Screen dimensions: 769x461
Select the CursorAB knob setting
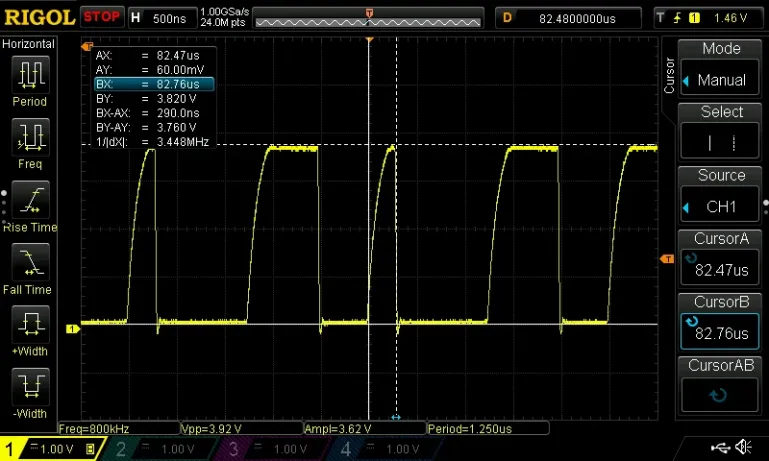(719, 394)
